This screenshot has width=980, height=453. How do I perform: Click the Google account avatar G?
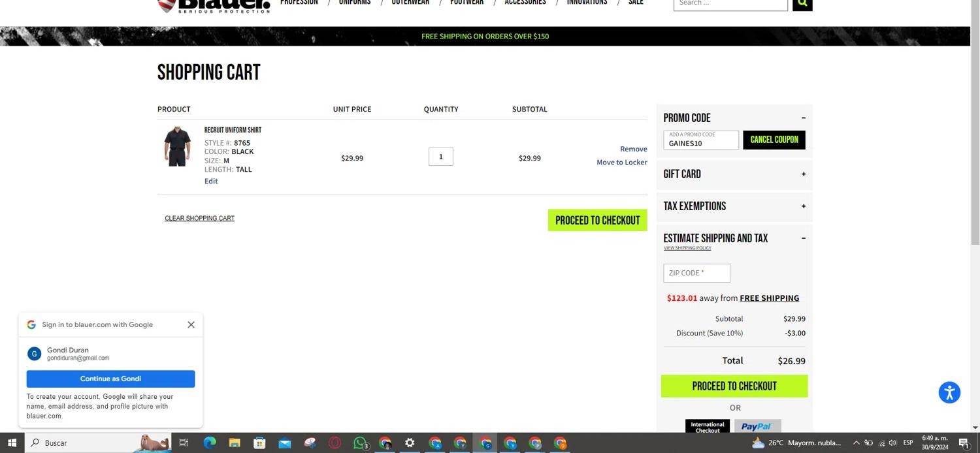point(34,354)
